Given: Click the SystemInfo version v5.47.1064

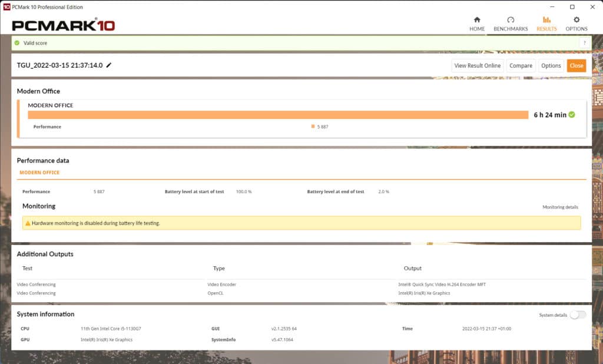Looking at the screenshot, I should click(282, 339).
